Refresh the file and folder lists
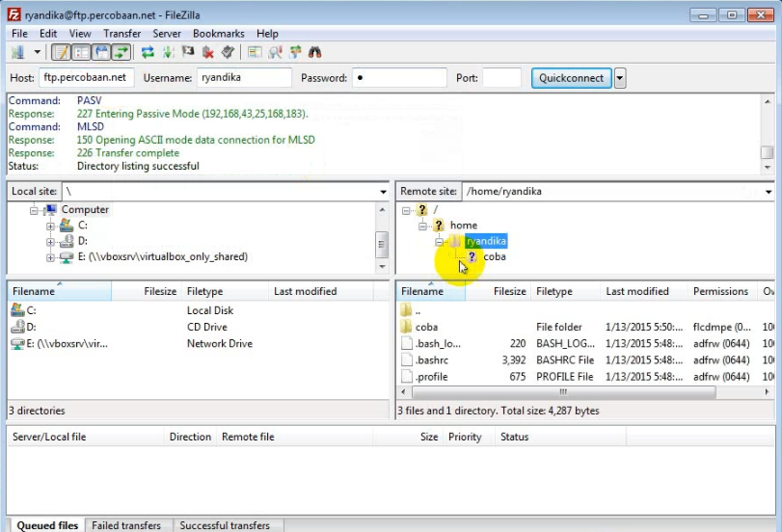This screenshot has height=532, width=782. (148, 52)
